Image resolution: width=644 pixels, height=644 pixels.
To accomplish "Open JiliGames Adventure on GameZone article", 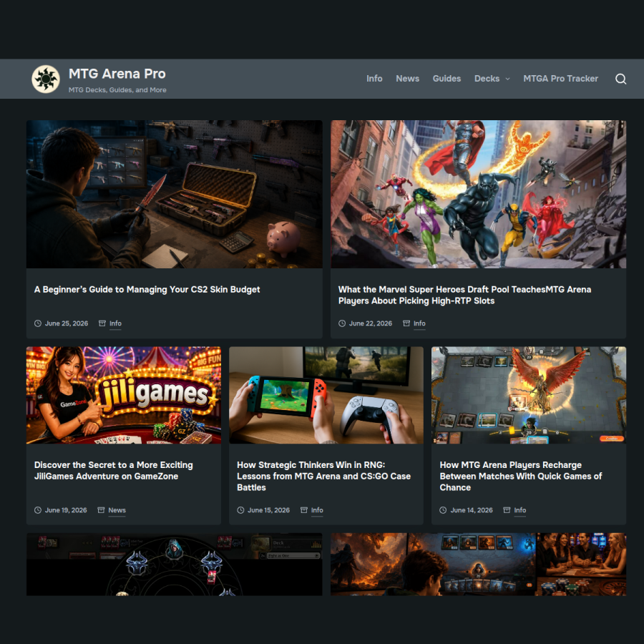I will [113, 471].
